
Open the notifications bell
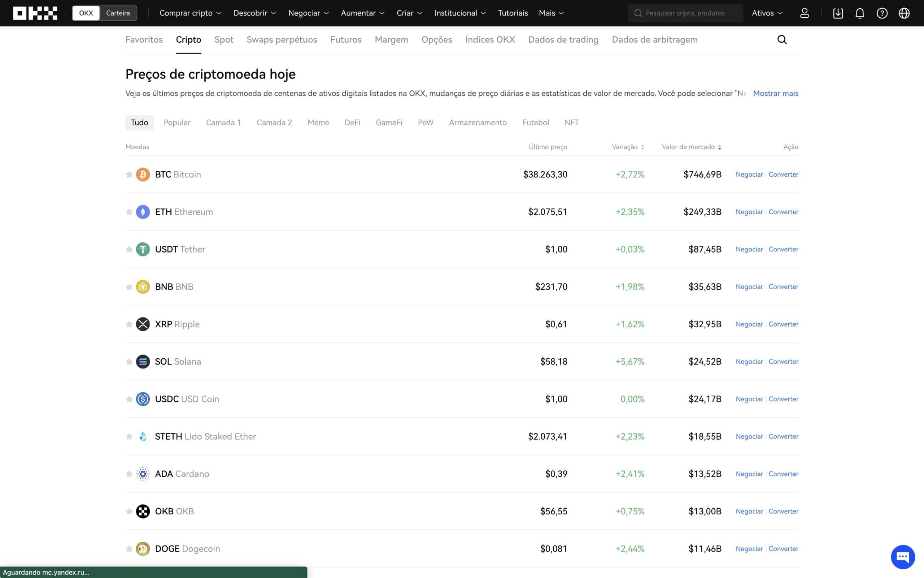860,13
